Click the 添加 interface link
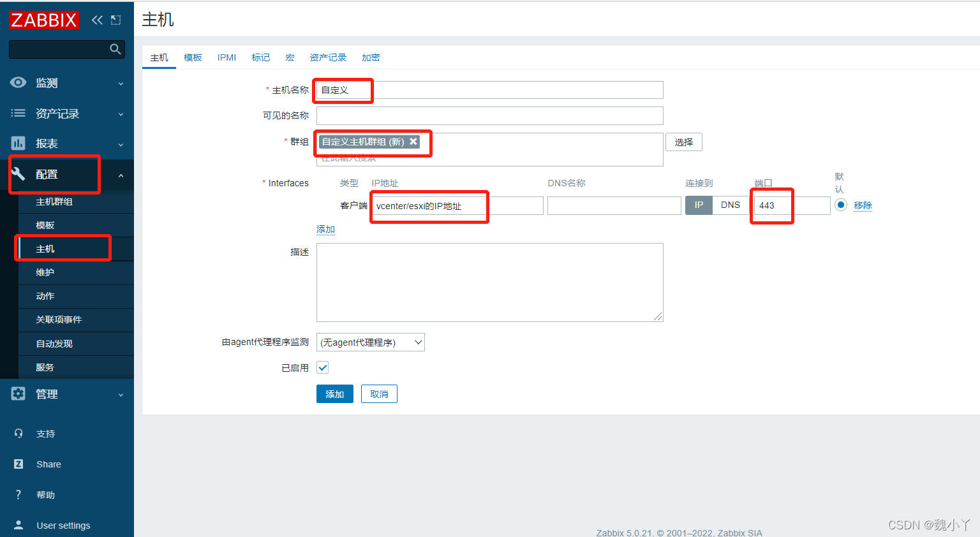The width and height of the screenshot is (980, 537). [x=325, y=229]
